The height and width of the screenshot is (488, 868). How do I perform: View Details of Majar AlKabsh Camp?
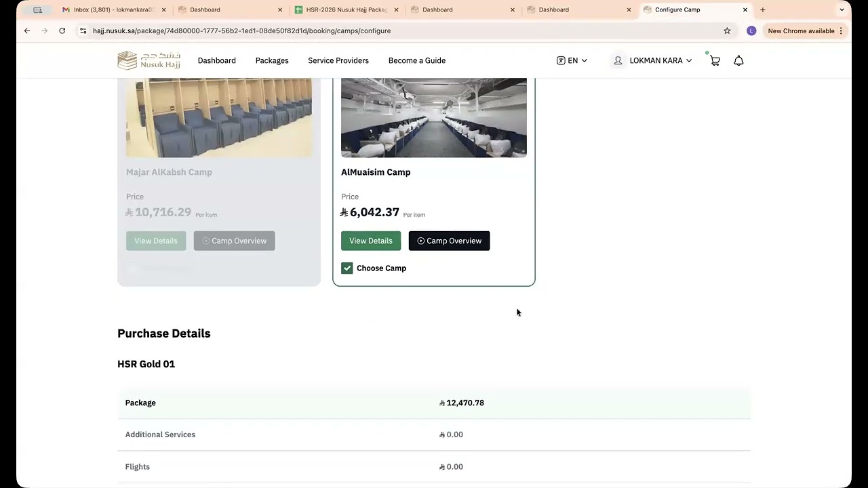coord(156,241)
